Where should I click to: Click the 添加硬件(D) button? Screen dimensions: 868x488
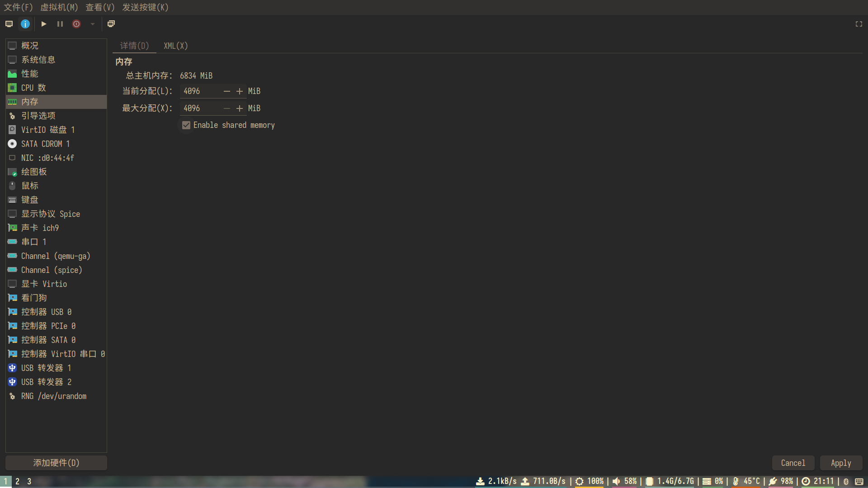tap(56, 463)
